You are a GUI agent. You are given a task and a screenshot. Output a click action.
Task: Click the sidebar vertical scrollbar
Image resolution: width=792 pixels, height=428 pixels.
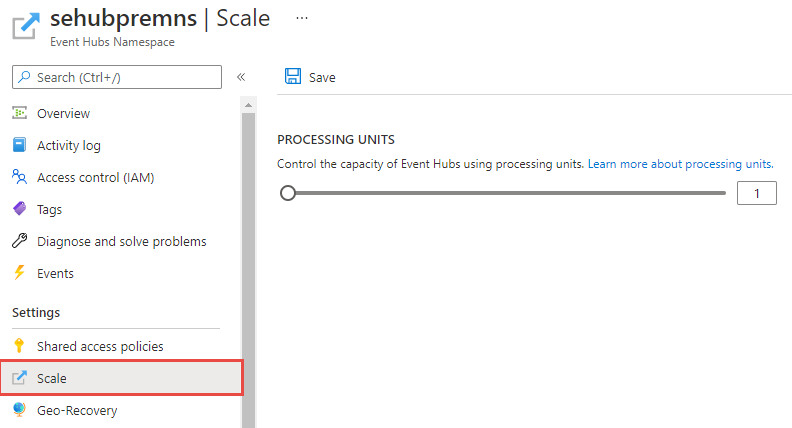[249, 250]
